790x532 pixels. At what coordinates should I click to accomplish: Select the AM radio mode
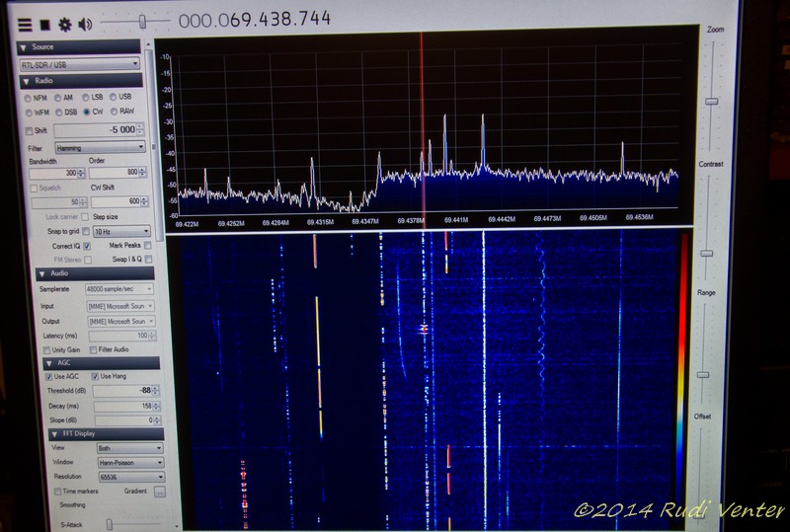click(57, 98)
